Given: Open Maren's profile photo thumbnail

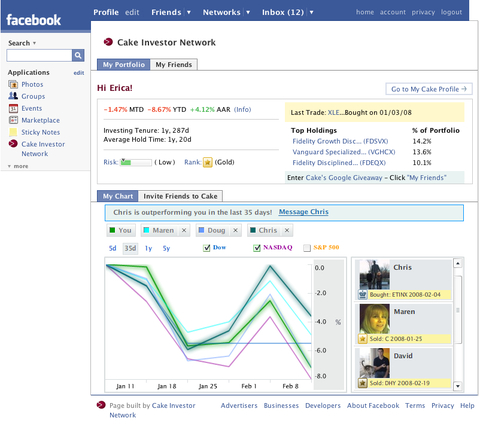Looking at the screenshot, I should [375, 319].
